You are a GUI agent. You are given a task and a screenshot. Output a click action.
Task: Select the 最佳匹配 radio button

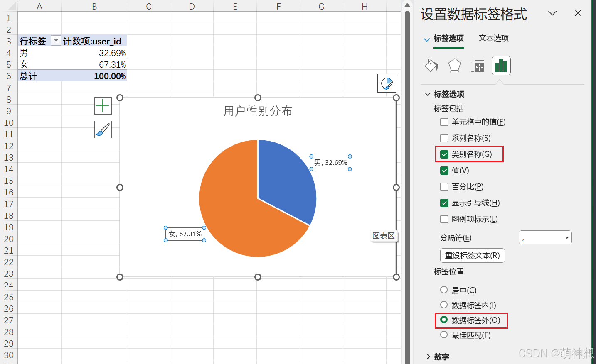point(444,335)
